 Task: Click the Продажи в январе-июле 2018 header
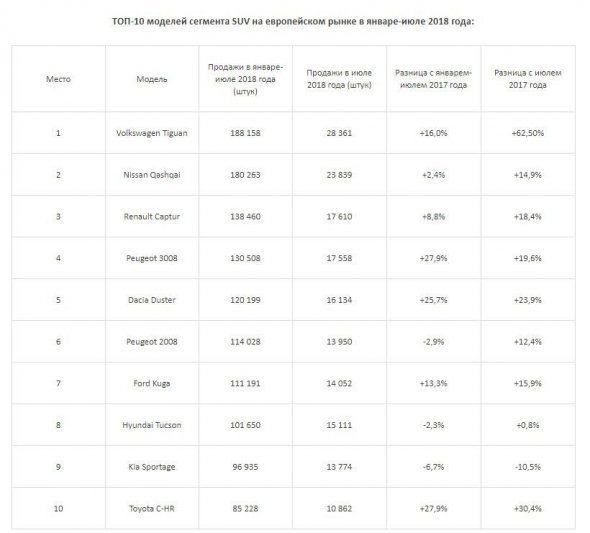pyautogui.click(x=245, y=79)
